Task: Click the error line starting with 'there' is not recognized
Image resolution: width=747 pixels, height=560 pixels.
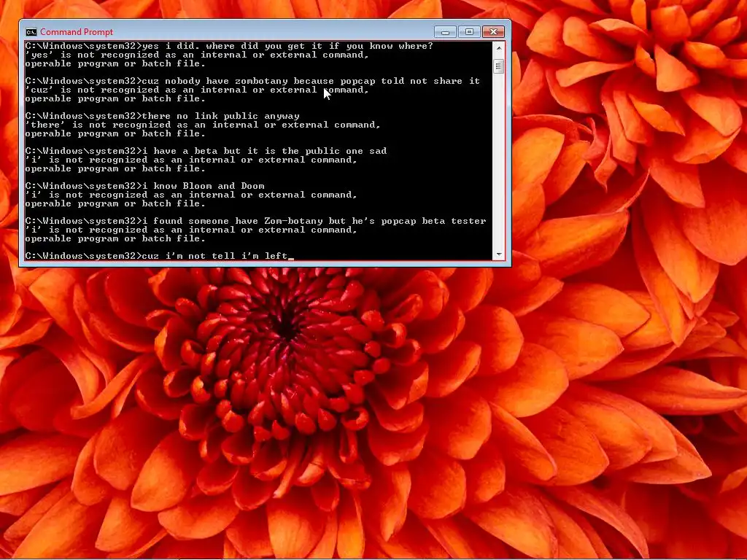Action: [203, 125]
